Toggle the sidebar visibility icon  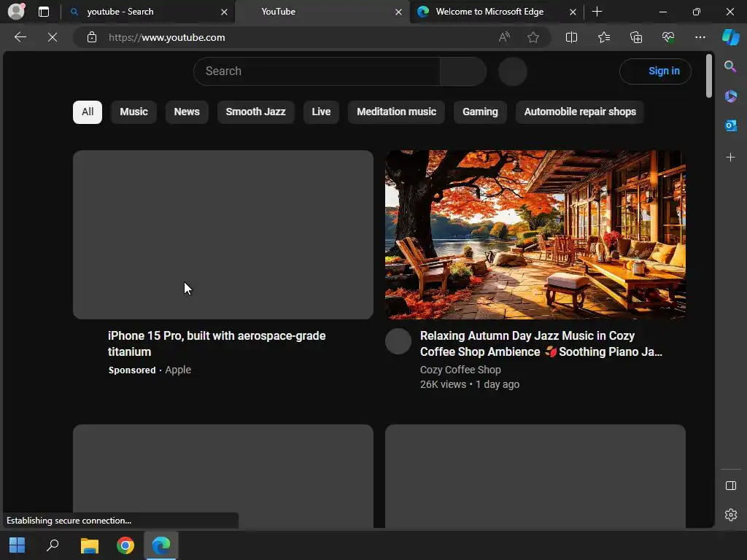click(730, 485)
